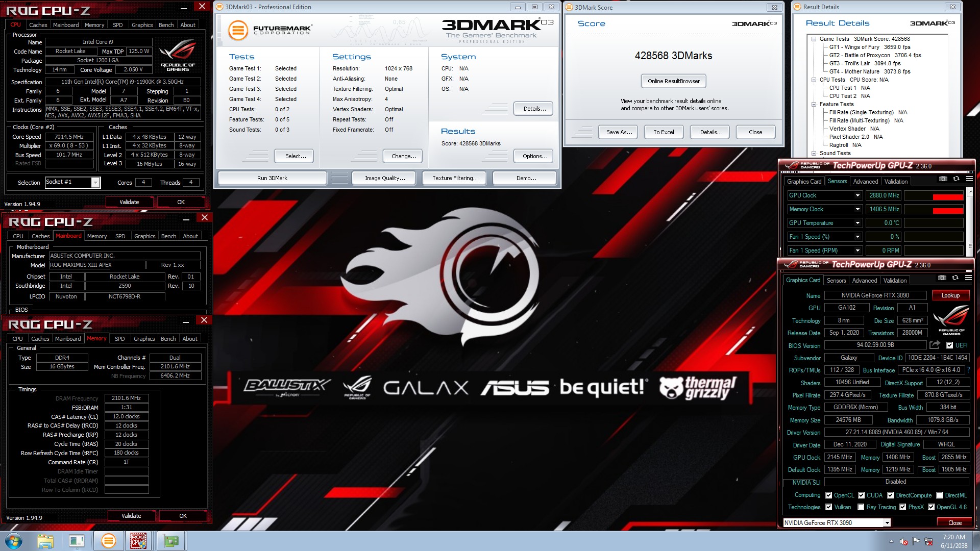Click the ROG CPU-Z taskbar icon
This screenshot has height=551, width=980.
pyautogui.click(x=138, y=541)
